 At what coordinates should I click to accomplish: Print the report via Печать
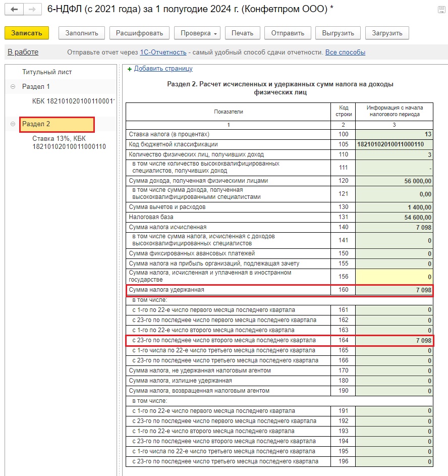pyautogui.click(x=242, y=33)
